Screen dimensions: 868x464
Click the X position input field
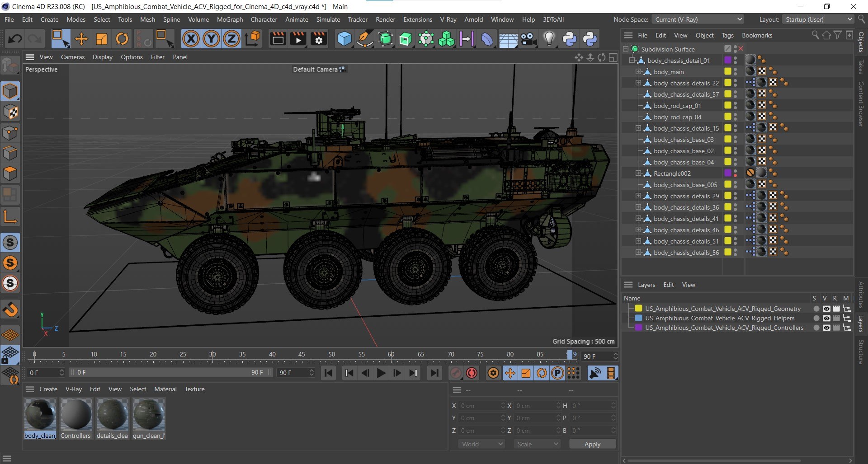(x=481, y=406)
